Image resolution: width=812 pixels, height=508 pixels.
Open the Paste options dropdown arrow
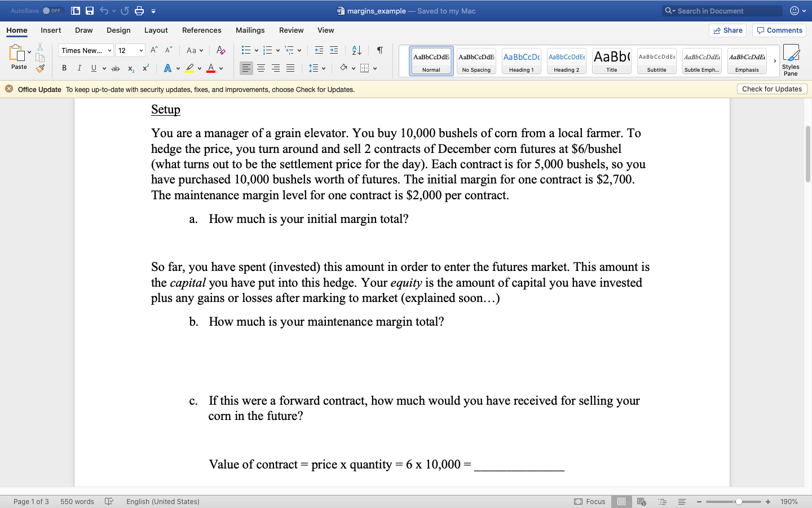[x=29, y=52]
